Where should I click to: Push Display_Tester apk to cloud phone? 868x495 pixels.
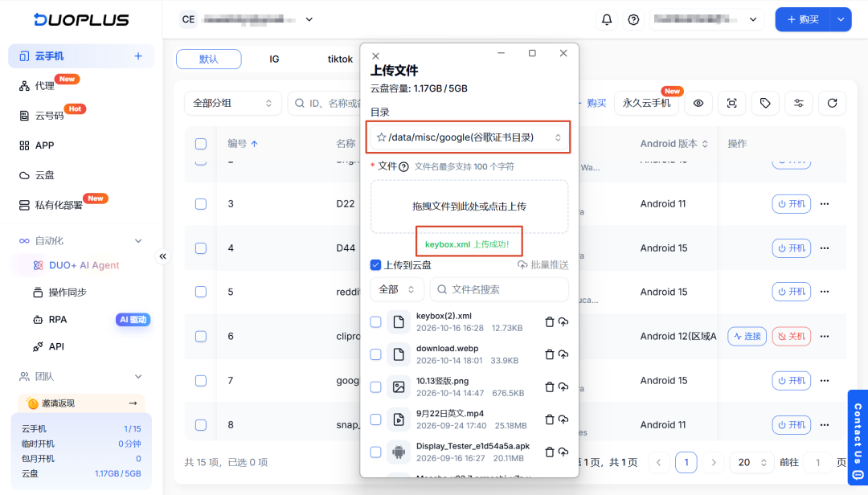[x=563, y=452]
